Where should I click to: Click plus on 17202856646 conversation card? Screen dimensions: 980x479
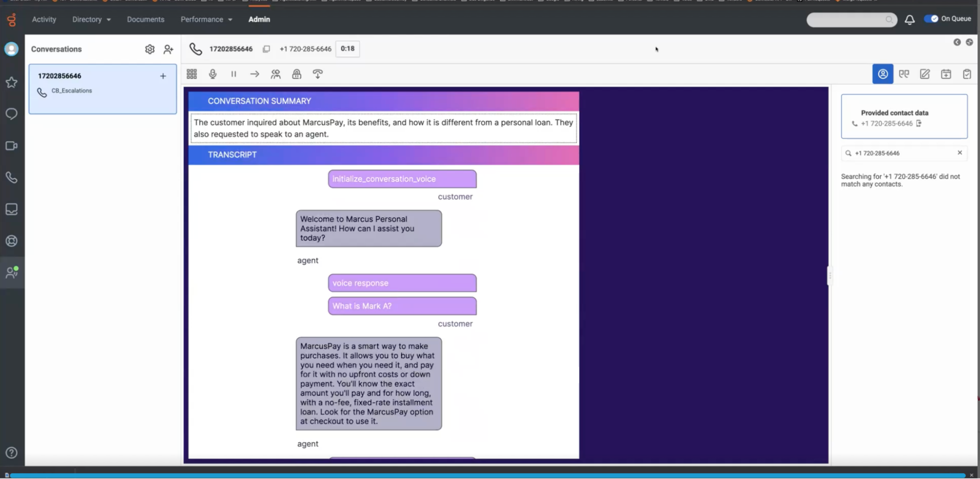[163, 76]
